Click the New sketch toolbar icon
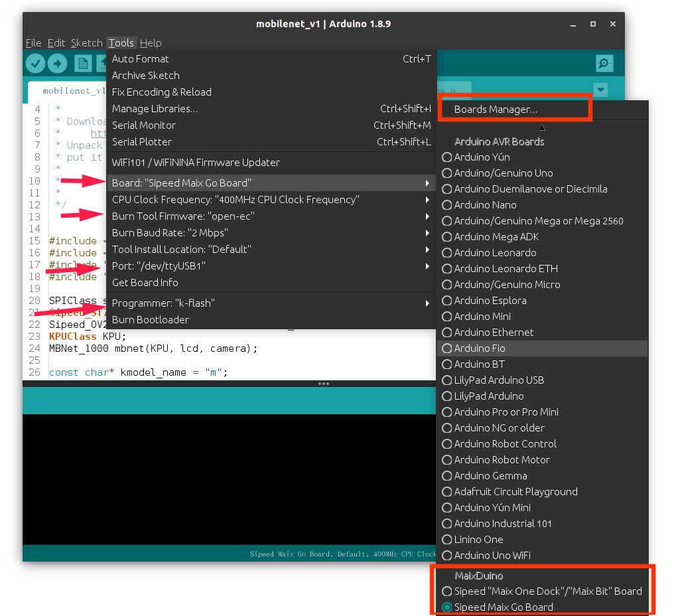 (x=83, y=64)
